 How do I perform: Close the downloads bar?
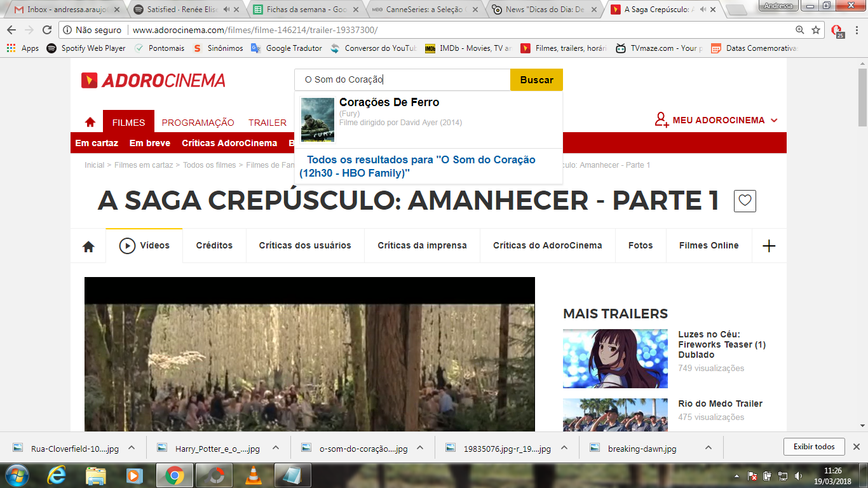pyautogui.click(x=856, y=447)
